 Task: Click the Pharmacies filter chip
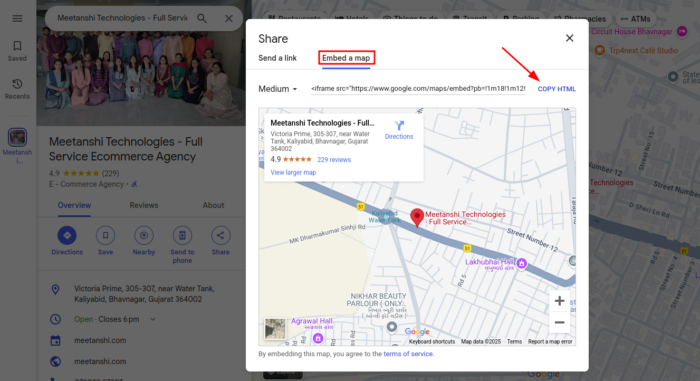[580, 19]
